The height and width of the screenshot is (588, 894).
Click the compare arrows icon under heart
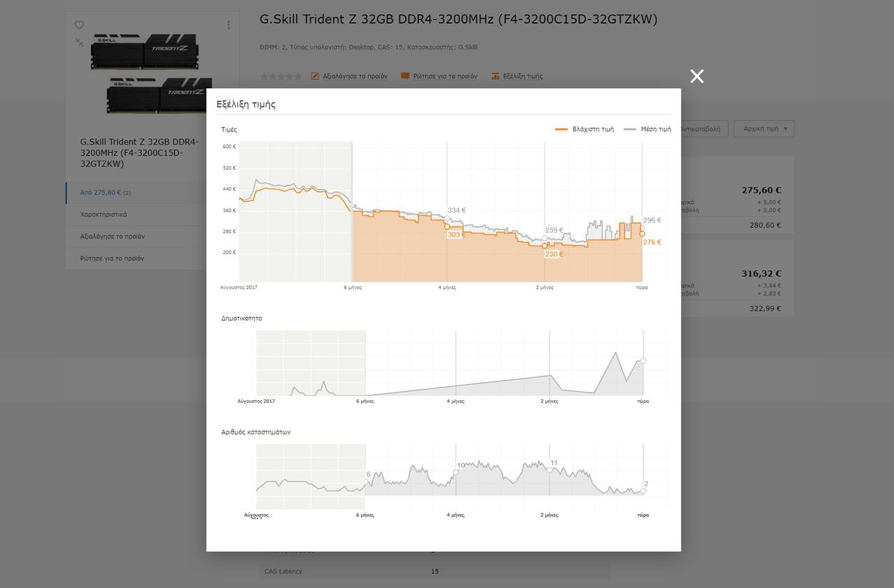pos(79,42)
